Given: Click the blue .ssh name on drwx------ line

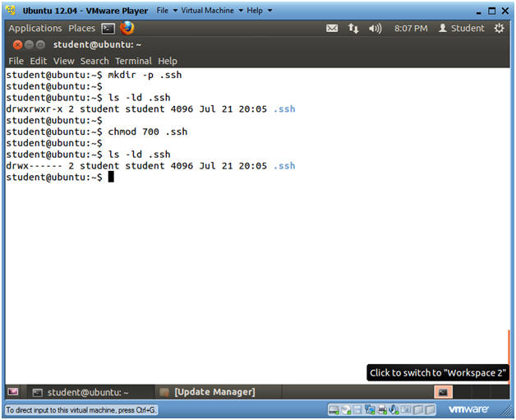Looking at the screenshot, I should (x=284, y=165).
